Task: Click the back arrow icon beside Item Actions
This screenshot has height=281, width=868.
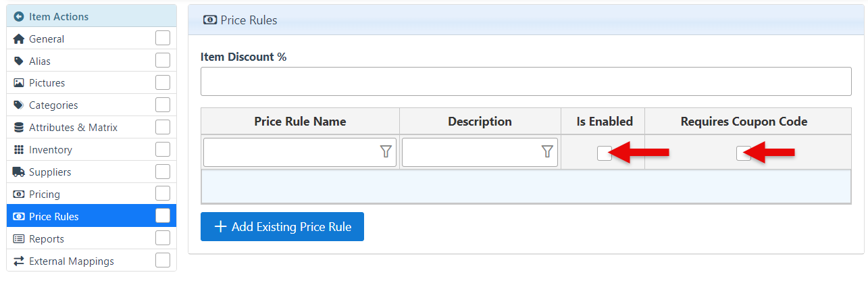Action: tap(19, 16)
